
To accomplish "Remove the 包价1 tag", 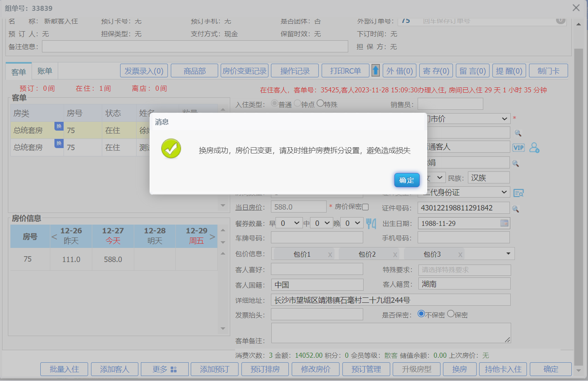I will 330,255.
